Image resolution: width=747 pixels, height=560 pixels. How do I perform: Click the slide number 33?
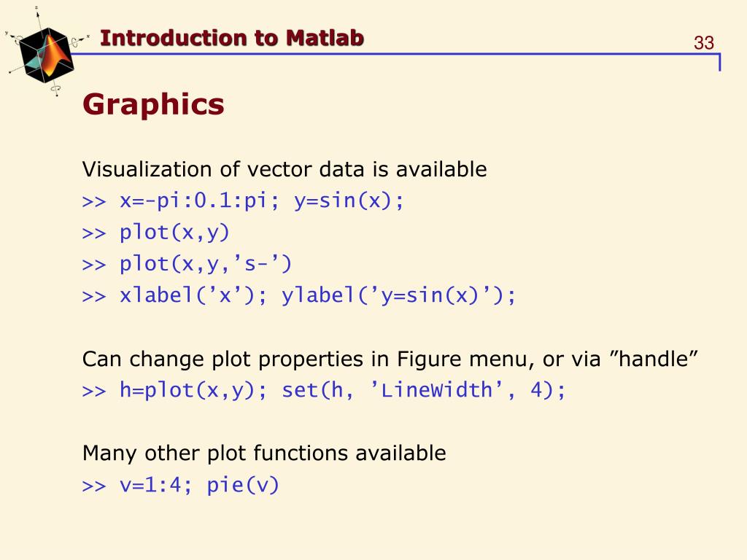704,43
